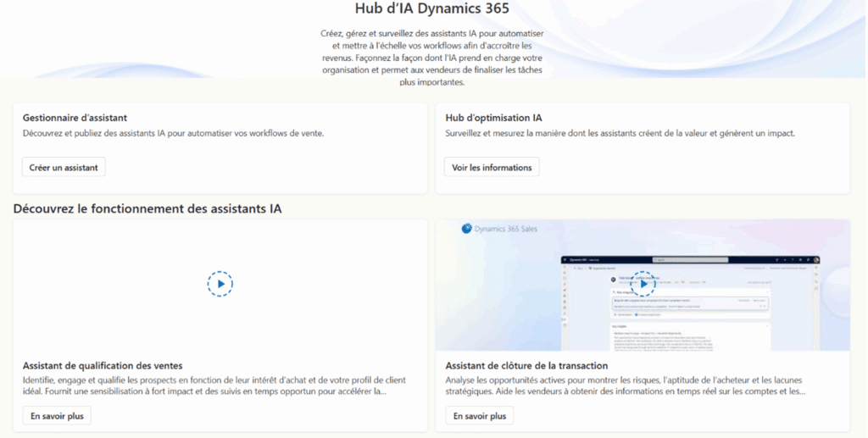Select the Gestionnaire d'assistant heading
Screen dimensions: 868x438
pos(75,118)
